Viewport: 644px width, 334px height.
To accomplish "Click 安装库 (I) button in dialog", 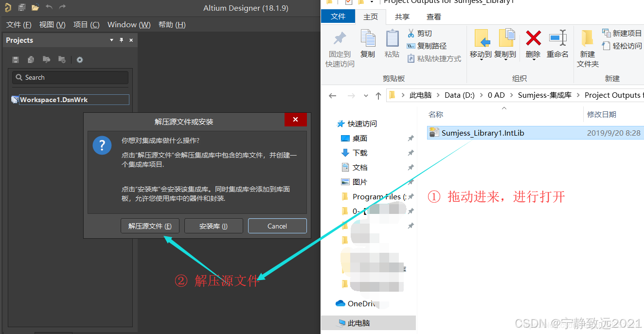I will click(x=214, y=226).
